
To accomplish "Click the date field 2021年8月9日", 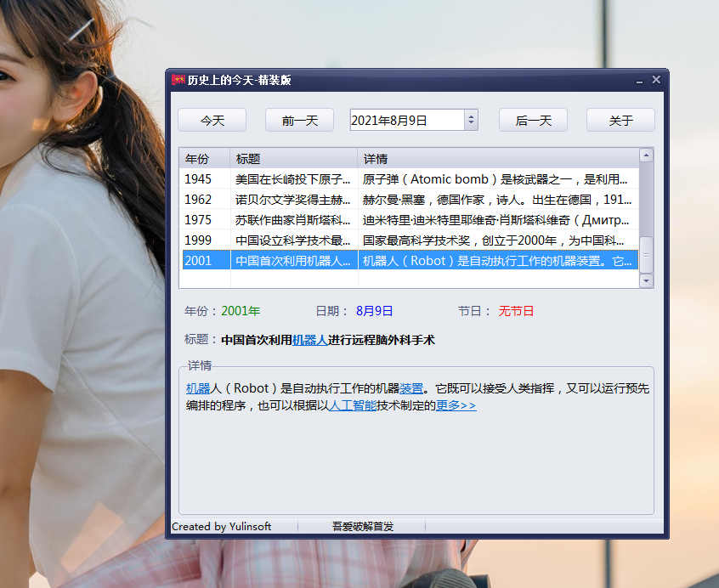I will point(407,120).
